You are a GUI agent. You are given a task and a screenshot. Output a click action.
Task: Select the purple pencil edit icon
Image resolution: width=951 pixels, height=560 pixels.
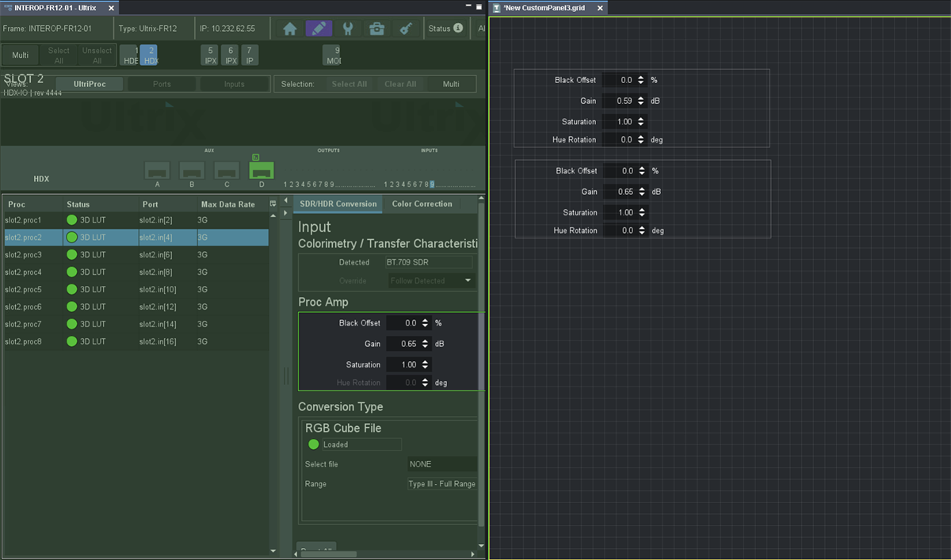[x=319, y=29]
